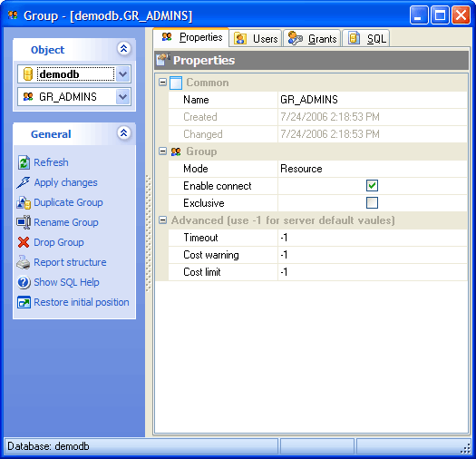Viewport: 476px width, 459px height.
Task: Switch to the SQL tab
Action: (x=366, y=39)
